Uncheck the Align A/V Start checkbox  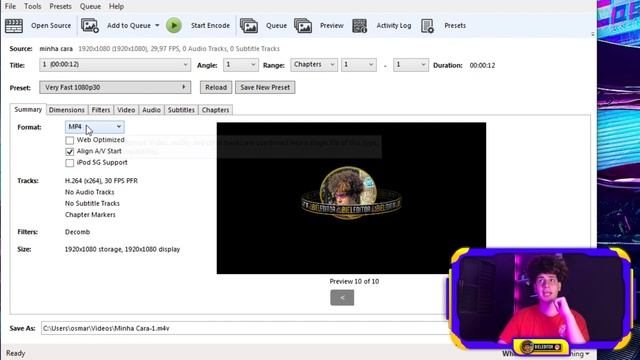click(x=70, y=152)
